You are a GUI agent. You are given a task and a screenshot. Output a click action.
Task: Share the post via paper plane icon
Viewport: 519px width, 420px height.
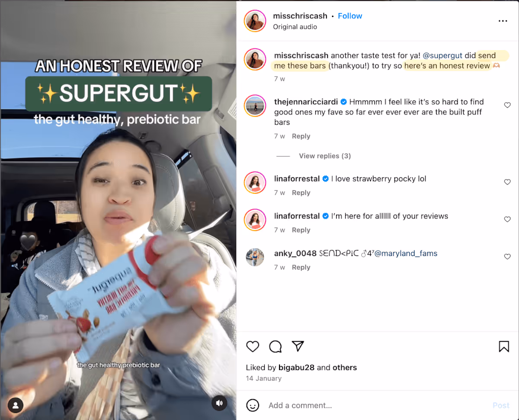pyautogui.click(x=298, y=346)
